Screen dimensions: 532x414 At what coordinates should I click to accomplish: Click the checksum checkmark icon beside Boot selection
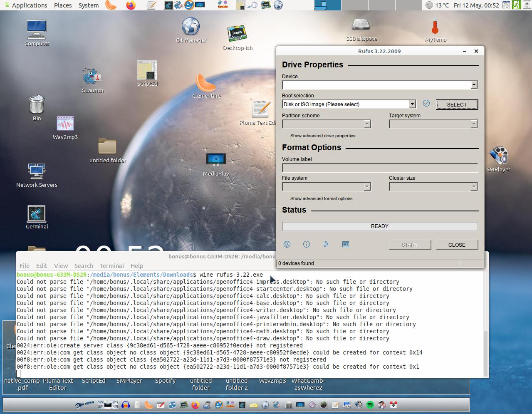pyautogui.click(x=426, y=104)
